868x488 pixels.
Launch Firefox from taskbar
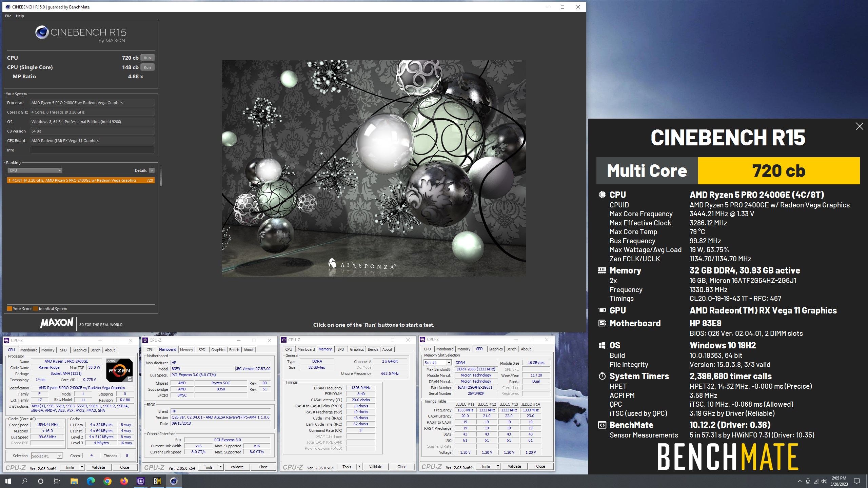coord(124,481)
